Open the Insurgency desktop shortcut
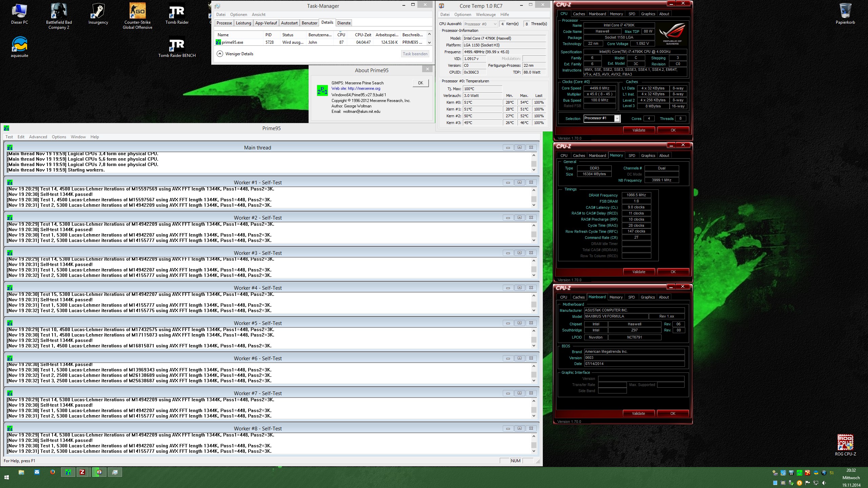 98,14
